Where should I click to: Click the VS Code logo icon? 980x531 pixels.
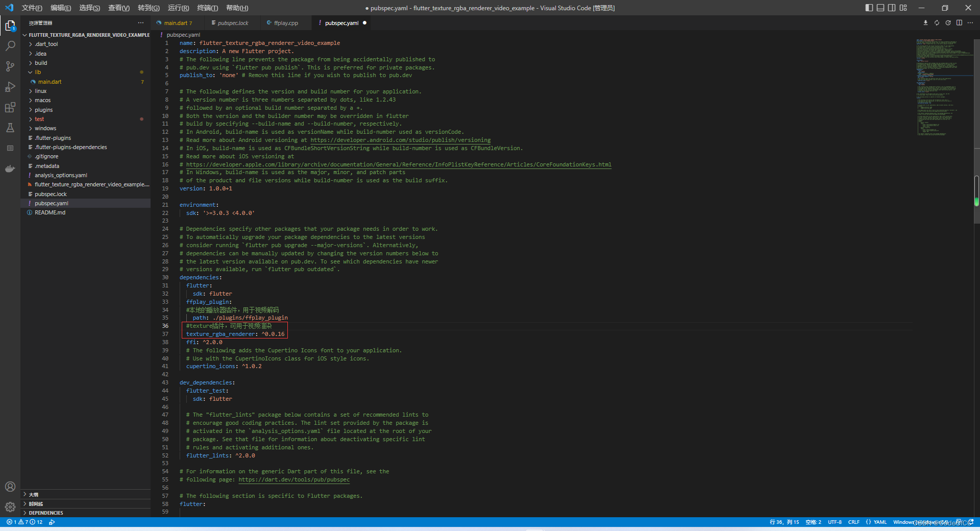[9, 8]
